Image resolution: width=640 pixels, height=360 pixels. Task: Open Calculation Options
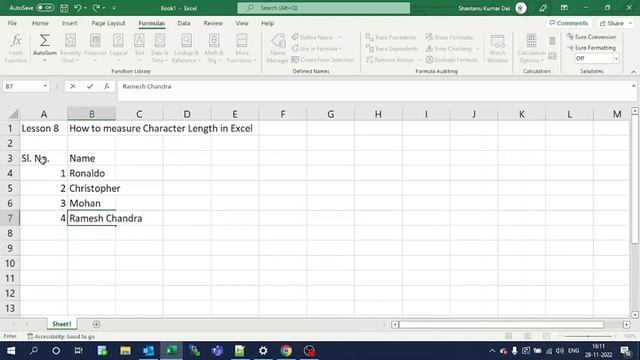pyautogui.click(x=531, y=48)
